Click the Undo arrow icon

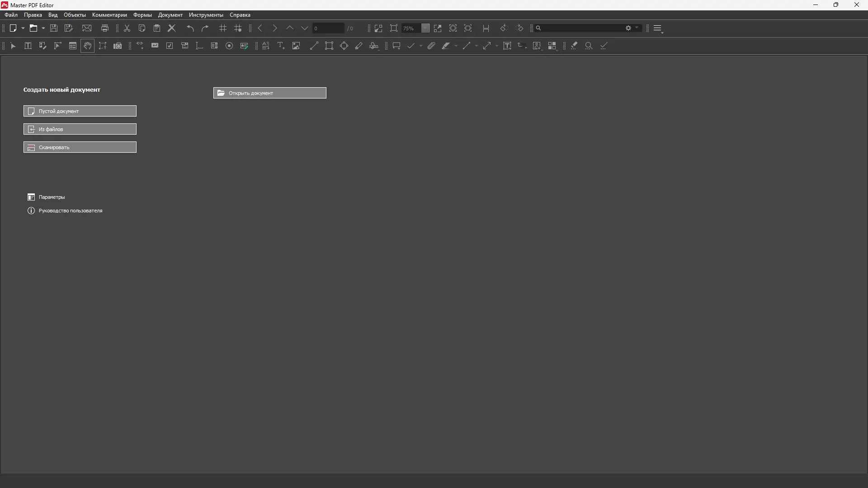pyautogui.click(x=190, y=28)
